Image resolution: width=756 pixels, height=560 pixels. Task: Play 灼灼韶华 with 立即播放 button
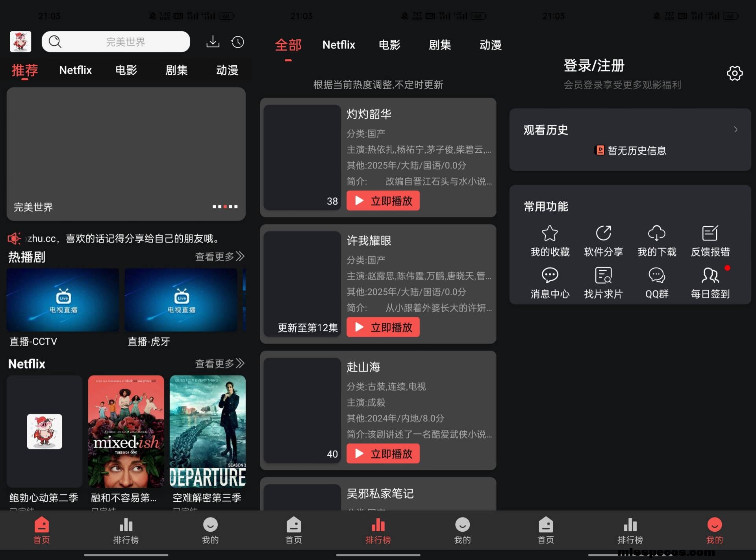click(x=383, y=201)
